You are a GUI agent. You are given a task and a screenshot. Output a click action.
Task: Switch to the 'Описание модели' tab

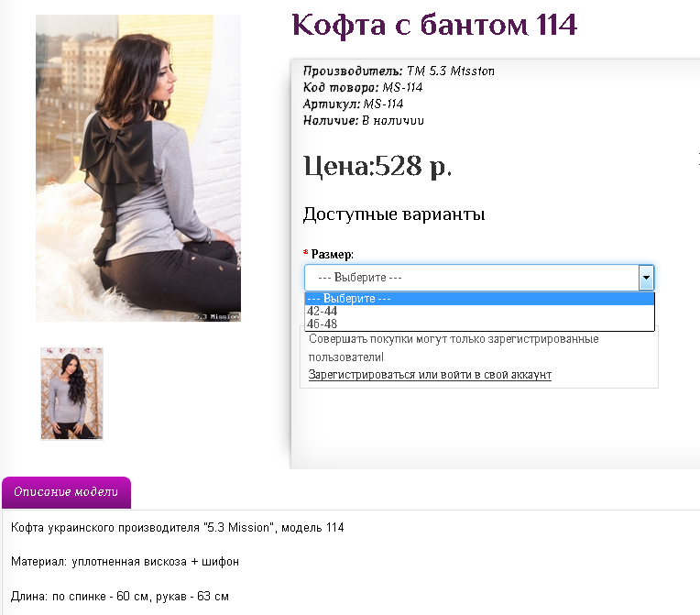[x=66, y=492]
